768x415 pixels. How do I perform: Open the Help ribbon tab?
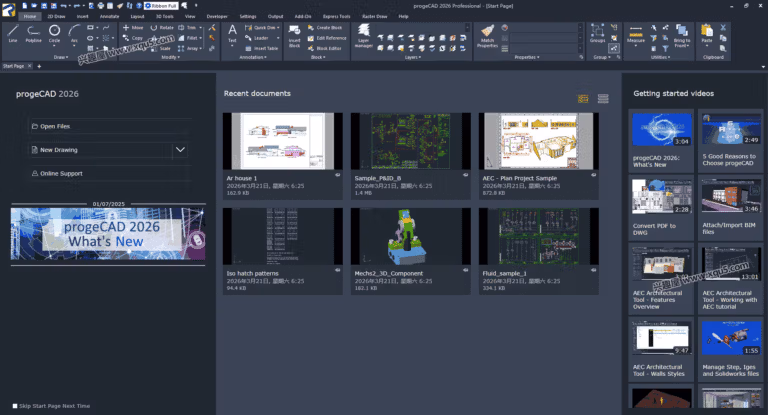403,17
